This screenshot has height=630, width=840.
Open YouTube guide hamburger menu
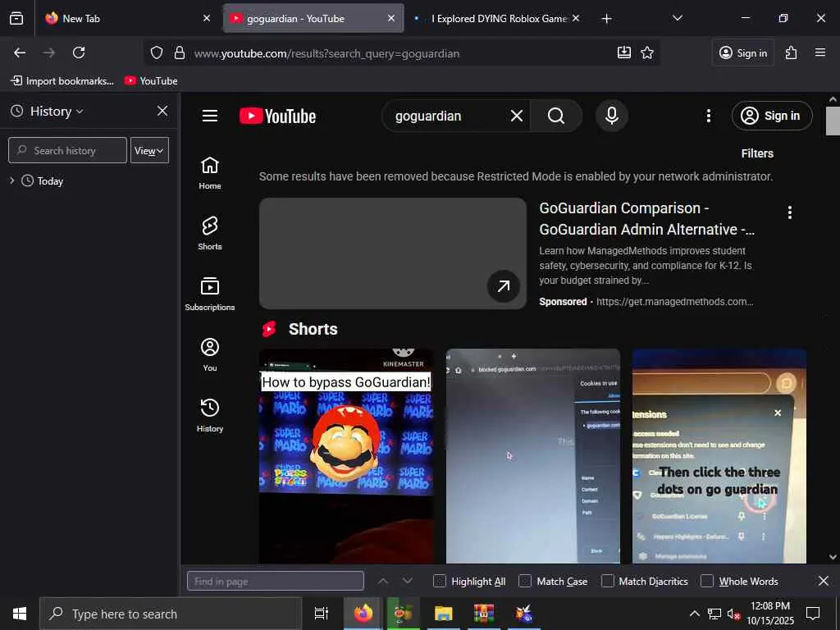click(210, 116)
